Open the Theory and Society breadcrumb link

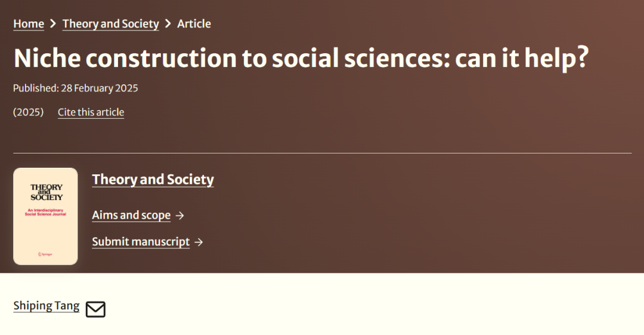click(110, 24)
